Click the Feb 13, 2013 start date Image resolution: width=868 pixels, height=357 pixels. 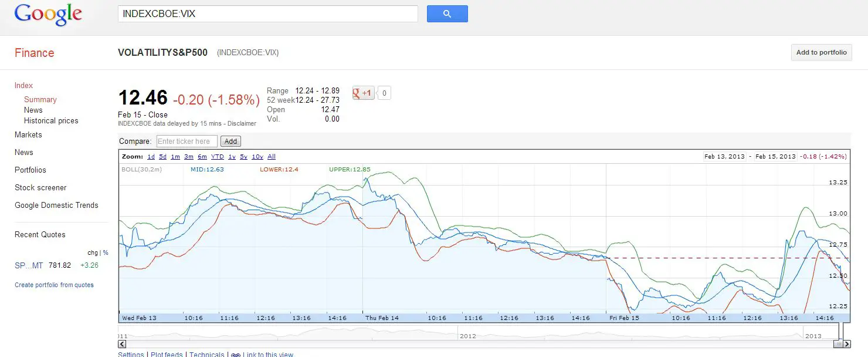[x=725, y=157]
